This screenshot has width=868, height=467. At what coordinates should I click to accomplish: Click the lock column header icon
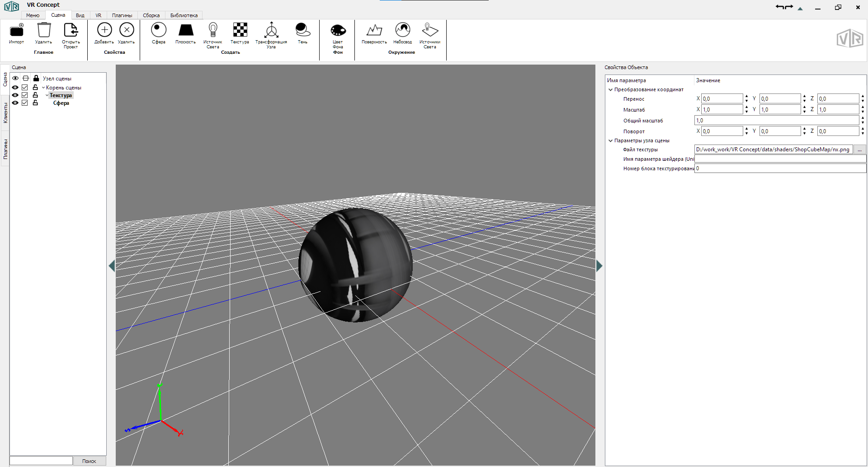(36, 78)
